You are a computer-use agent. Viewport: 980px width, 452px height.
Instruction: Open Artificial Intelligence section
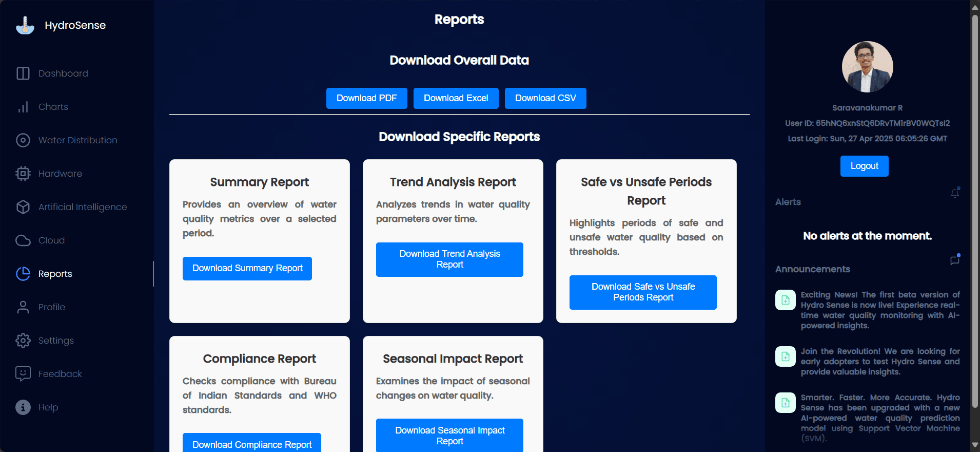click(77, 207)
